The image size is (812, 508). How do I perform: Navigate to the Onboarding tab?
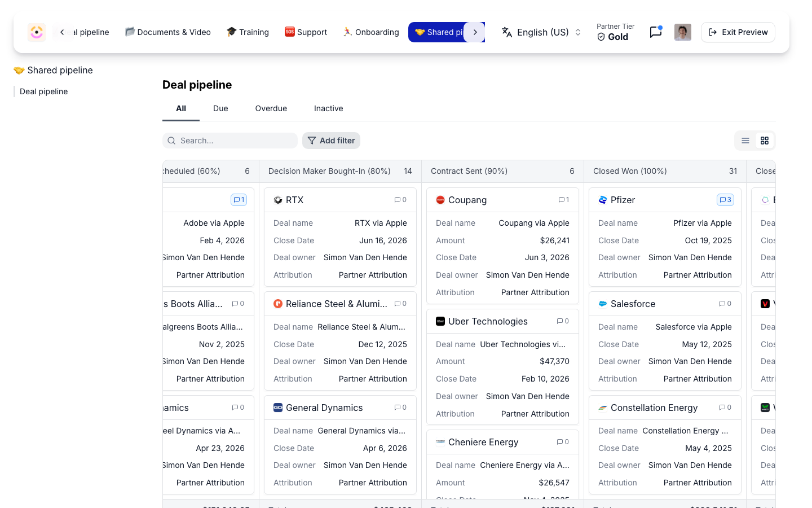371,32
